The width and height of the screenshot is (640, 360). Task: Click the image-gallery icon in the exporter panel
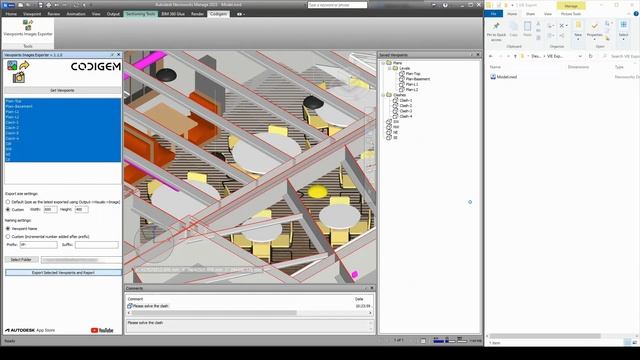coord(12,65)
